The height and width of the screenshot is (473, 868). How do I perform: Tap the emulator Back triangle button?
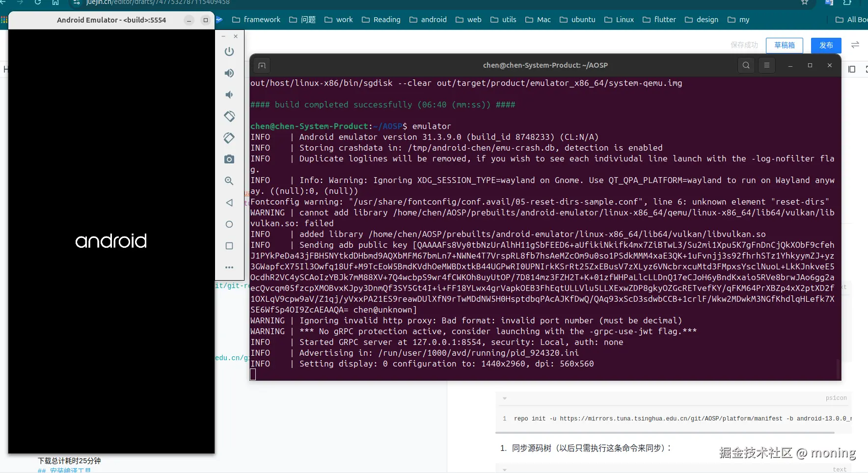pos(229,203)
